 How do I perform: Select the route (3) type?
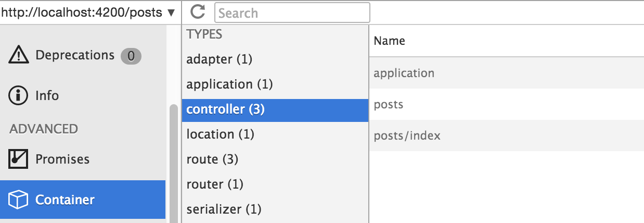212,159
